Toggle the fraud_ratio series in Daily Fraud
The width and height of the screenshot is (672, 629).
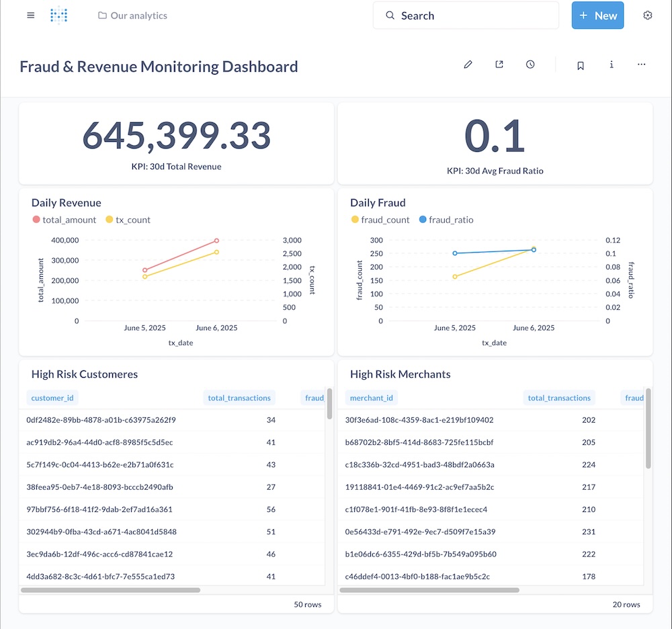click(x=451, y=219)
